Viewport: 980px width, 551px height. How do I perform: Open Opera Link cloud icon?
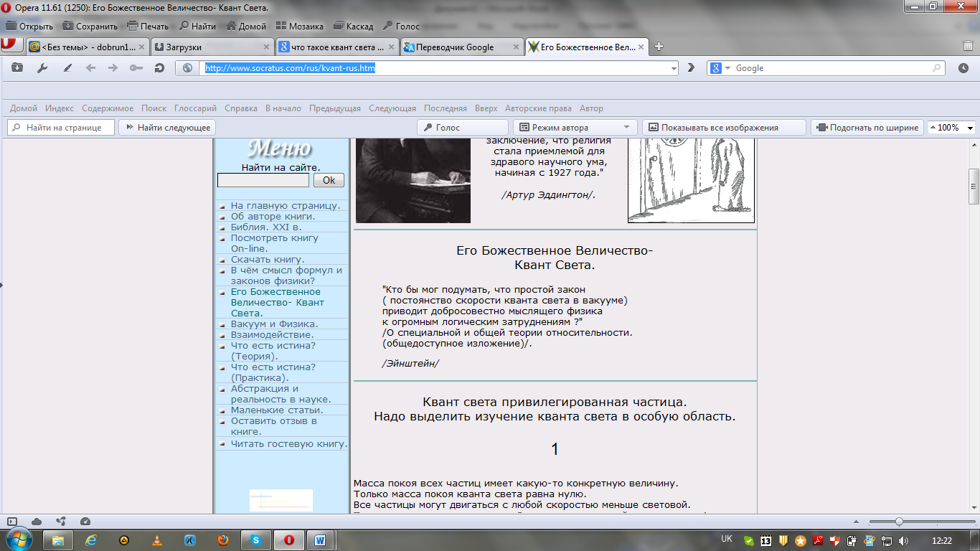[37, 522]
